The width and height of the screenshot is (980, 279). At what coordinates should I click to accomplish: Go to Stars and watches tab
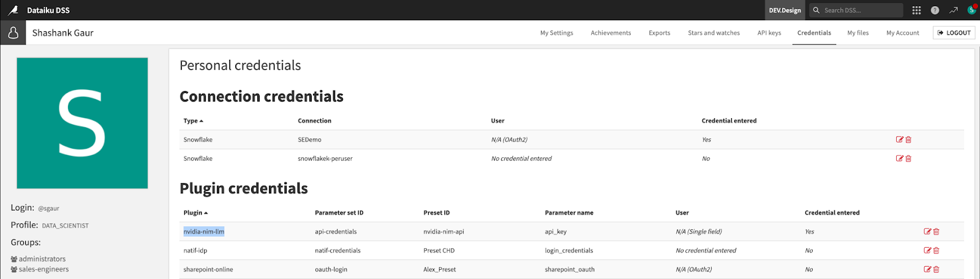click(714, 33)
